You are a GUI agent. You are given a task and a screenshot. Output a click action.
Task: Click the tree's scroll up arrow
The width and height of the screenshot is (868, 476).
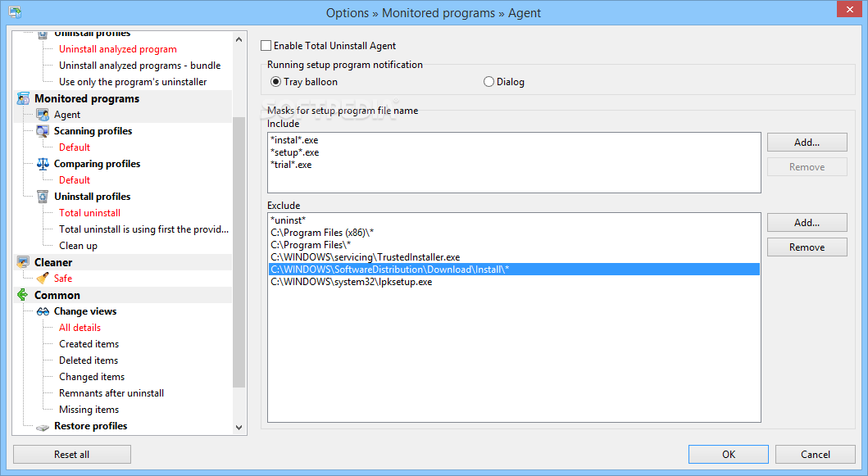pos(239,39)
